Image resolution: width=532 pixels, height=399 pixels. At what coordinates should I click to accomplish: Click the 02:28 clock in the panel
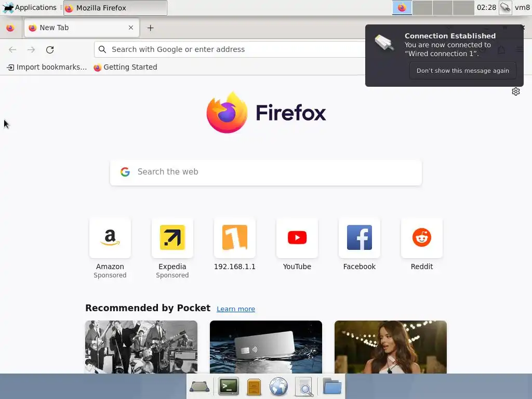pos(486,7)
